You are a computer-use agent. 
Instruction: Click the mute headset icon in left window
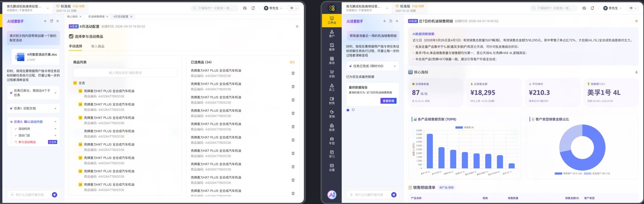point(245,8)
